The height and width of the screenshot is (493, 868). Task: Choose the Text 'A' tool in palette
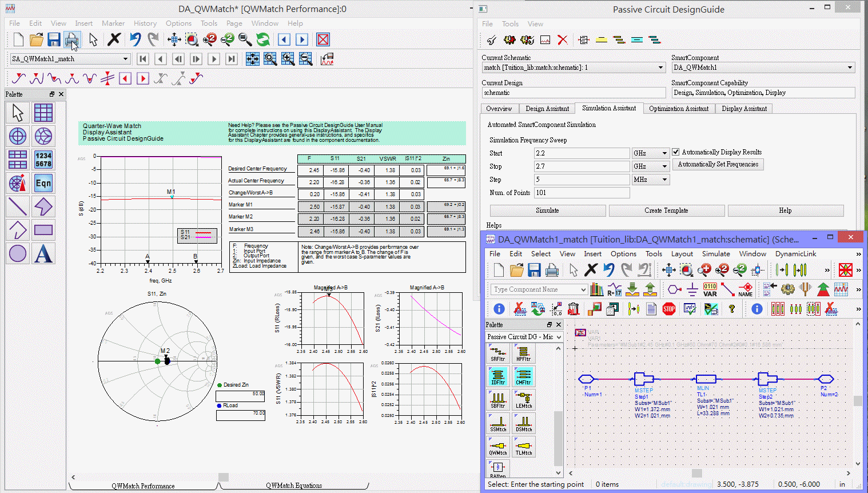tap(43, 253)
